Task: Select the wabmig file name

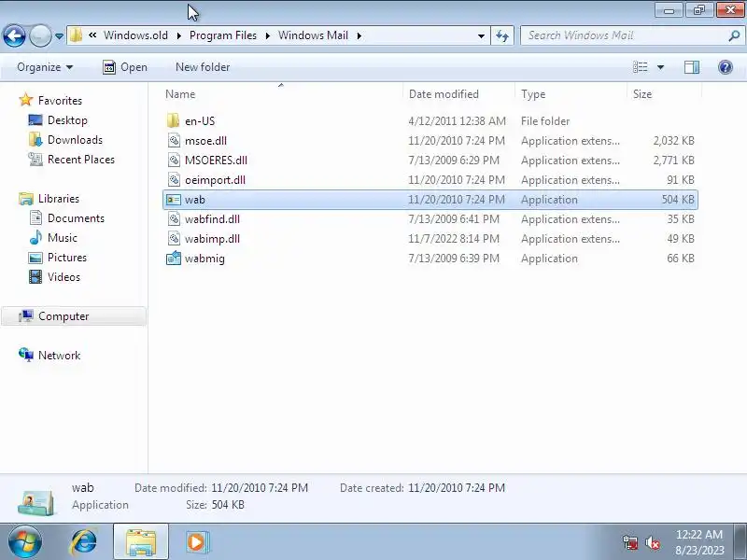Action: pyautogui.click(x=204, y=259)
